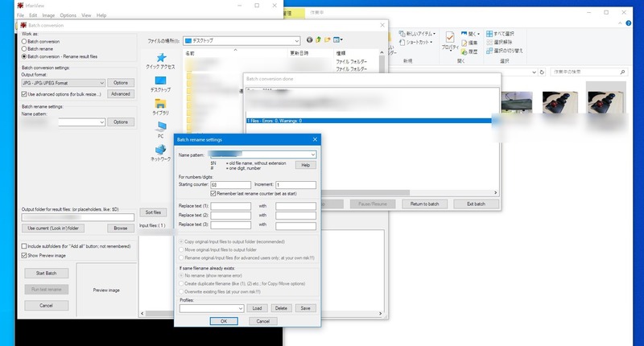Click History (履歴) icon in Explorer ribbon
Image resolution: width=644 pixels, height=346 pixels.
coord(469,51)
